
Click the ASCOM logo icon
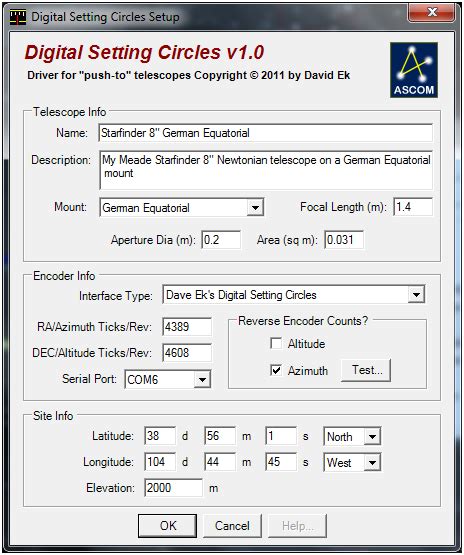point(414,70)
